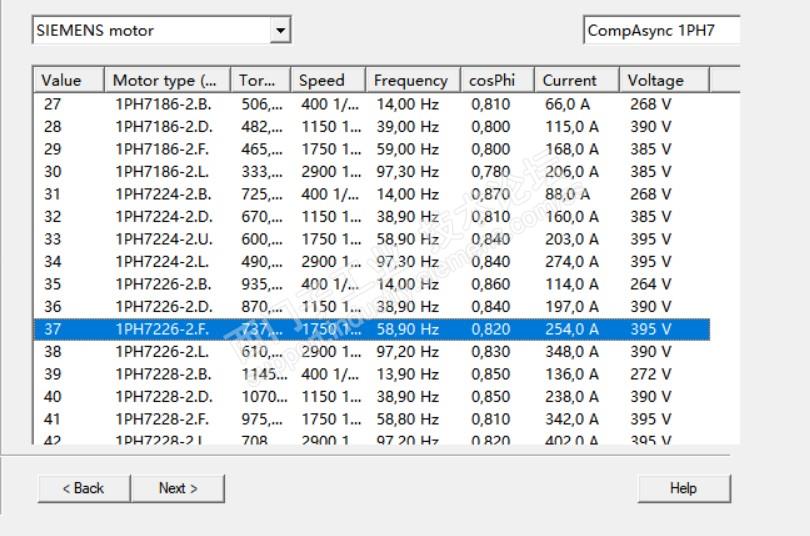Click the 168,0 A current cell

tap(572, 149)
